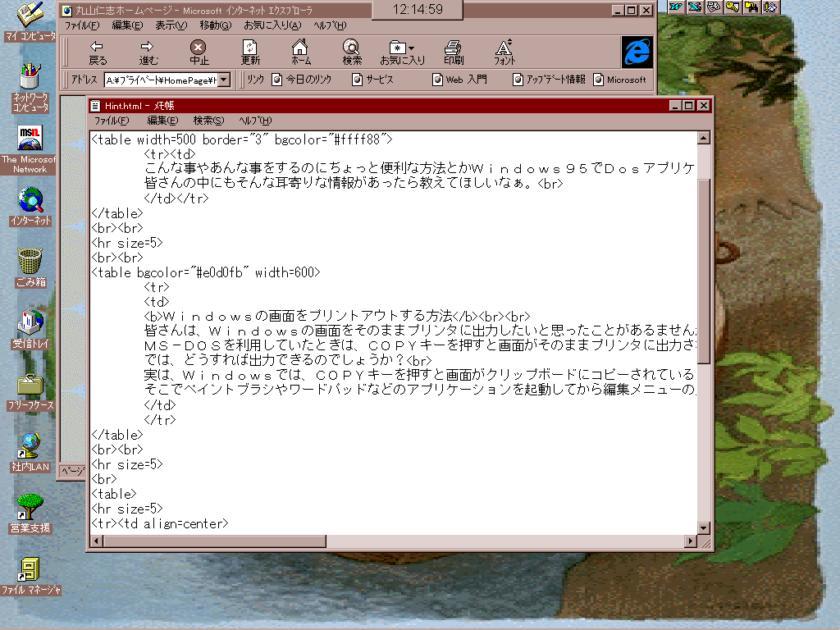The width and height of the screenshot is (840, 630).
Task: Click Notepad's vertical scrollbar up arrow
Action: 704,138
